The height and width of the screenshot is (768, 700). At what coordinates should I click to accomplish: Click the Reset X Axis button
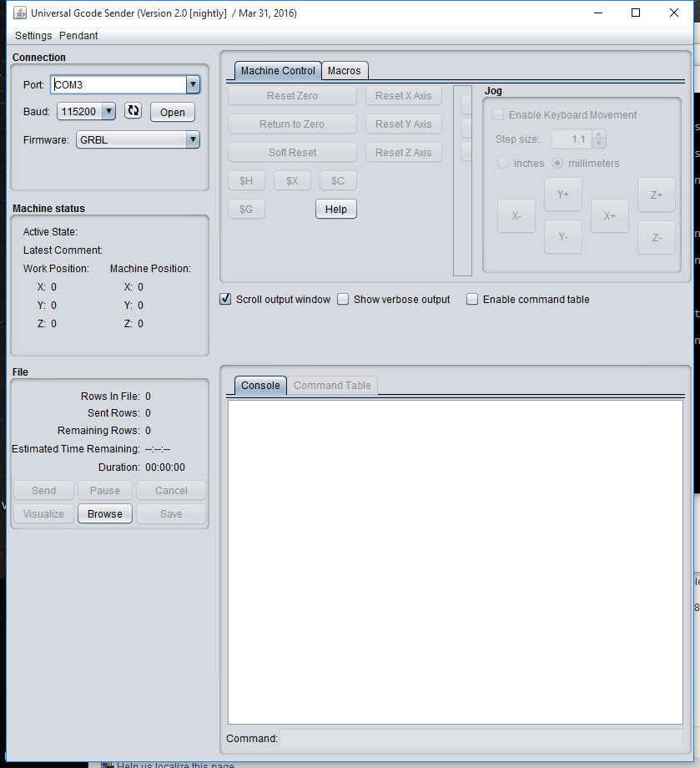click(403, 95)
